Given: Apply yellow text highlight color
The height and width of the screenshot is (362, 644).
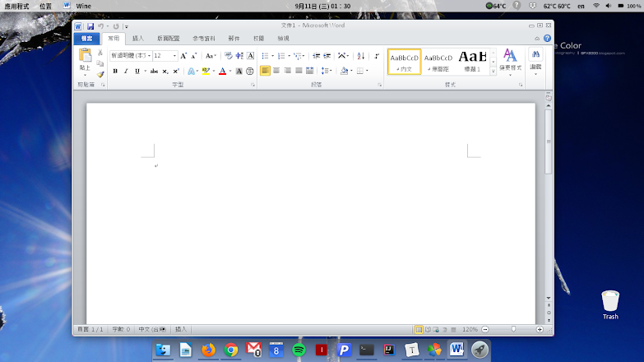Looking at the screenshot, I should pyautogui.click(x=206, y=71).
